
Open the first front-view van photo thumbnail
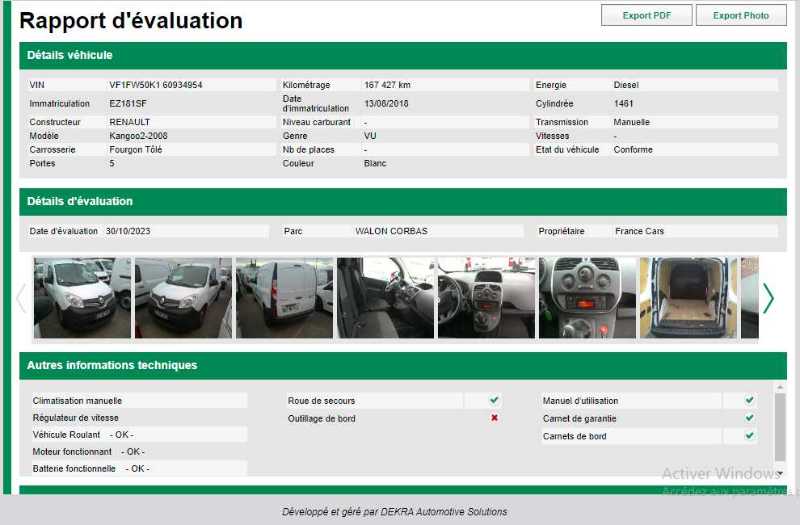pos(82,298)
